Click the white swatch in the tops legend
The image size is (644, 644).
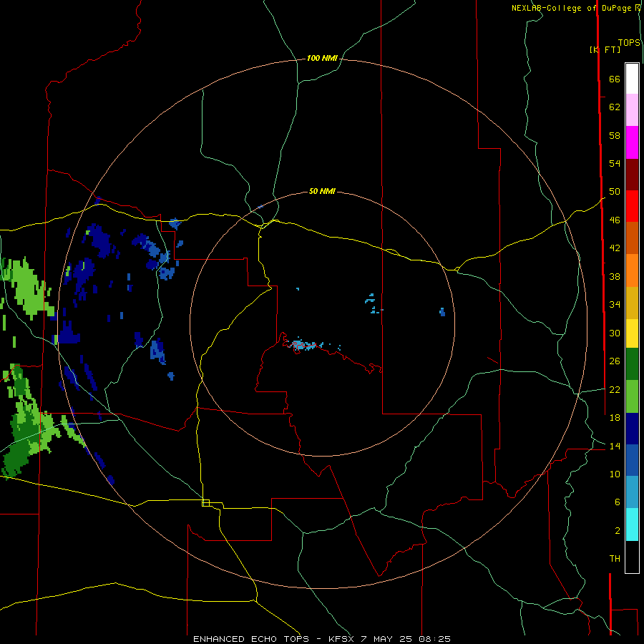(632, 79)
